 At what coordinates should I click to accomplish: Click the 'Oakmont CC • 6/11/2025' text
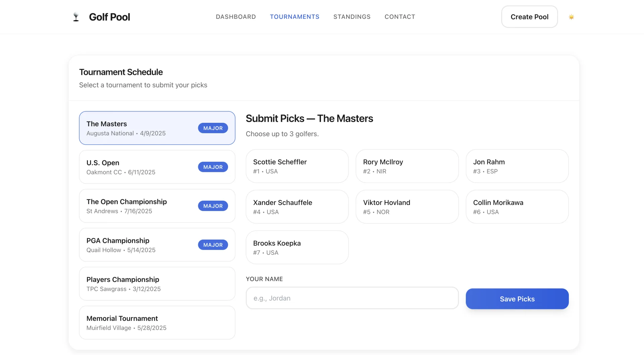(121, 172)
